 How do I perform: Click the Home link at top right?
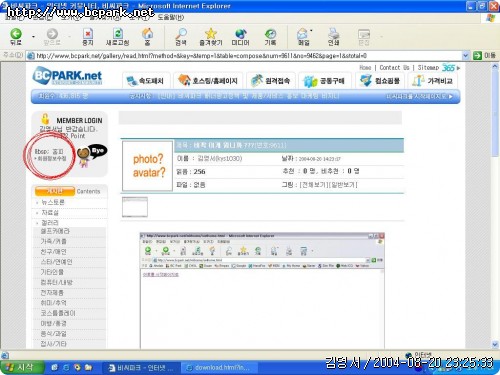click(365, 67)
